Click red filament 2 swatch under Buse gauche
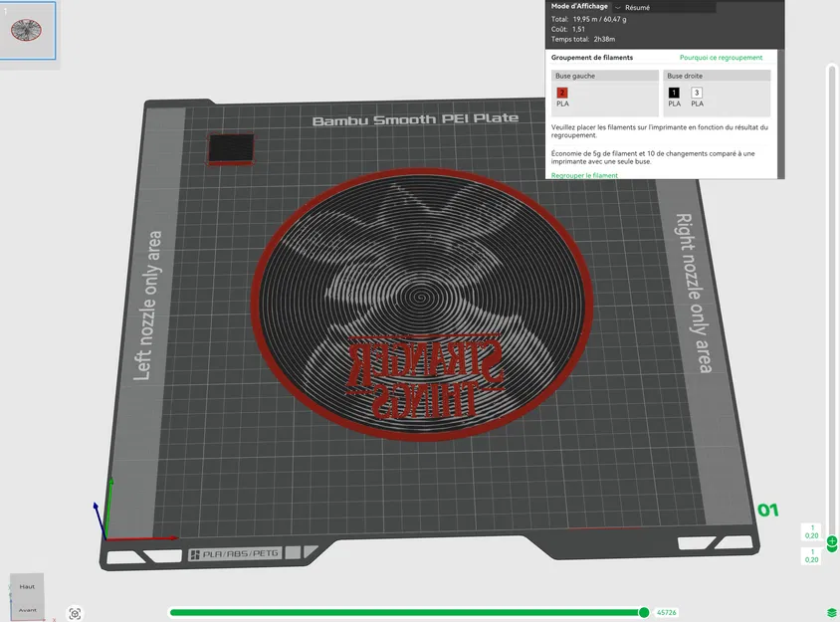 562,93
